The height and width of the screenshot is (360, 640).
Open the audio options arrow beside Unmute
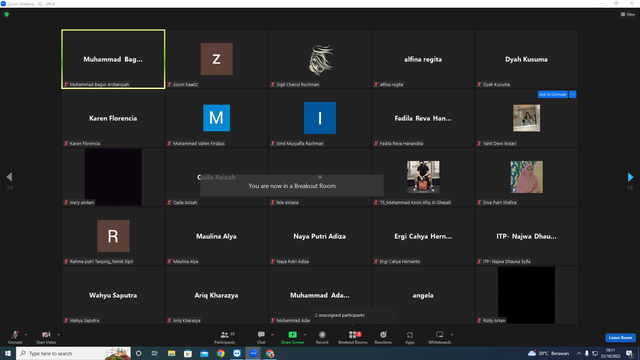26,335
